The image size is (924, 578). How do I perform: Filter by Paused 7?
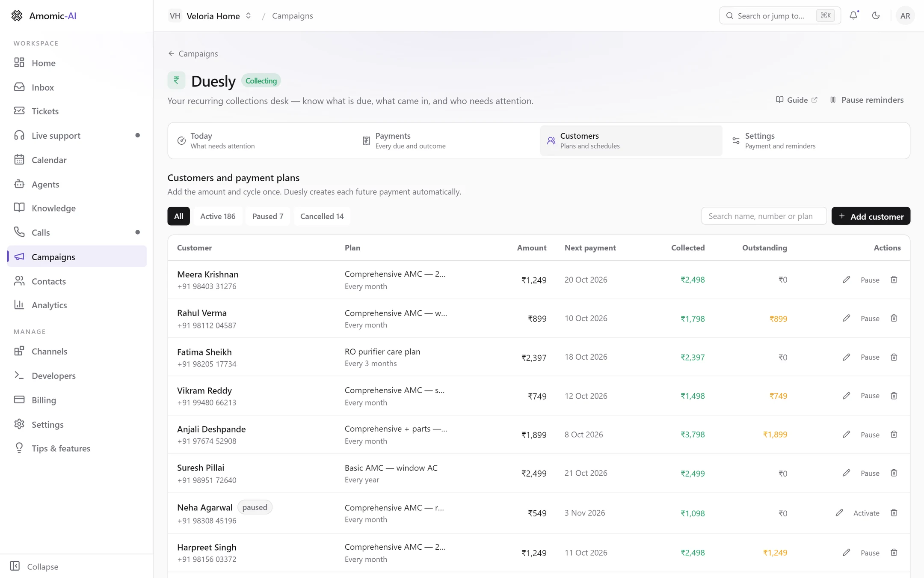point(268,216)
